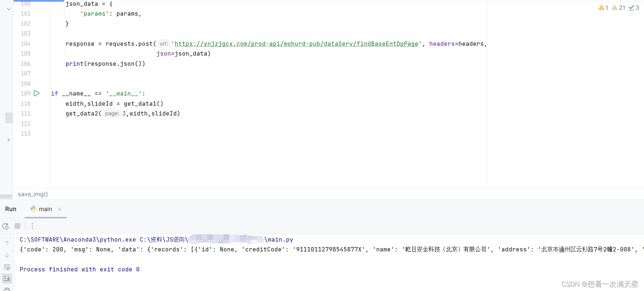Click the save_img() breadcrumb
Viewport: 644px width, 291px height.
[x=33, y=194]
